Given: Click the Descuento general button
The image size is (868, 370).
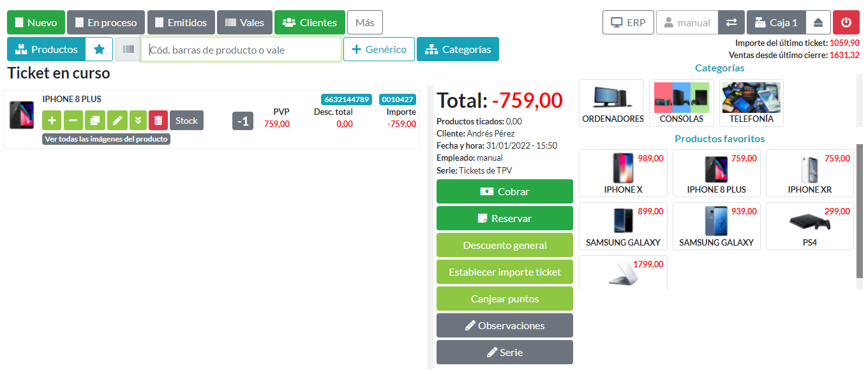Looking at the screenshot, I should (x=504, y=245).
